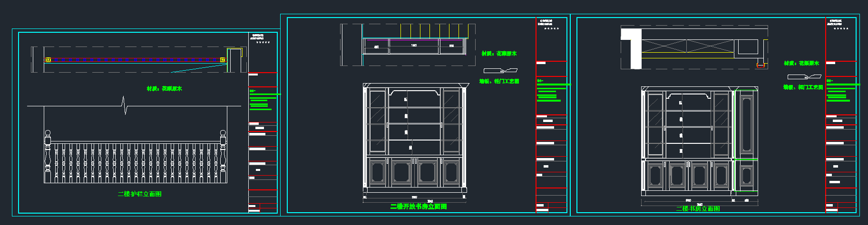The image size is (868, 225).
Task: Click the left glass door of open study bookcase
Action: [x=377, y=121]
